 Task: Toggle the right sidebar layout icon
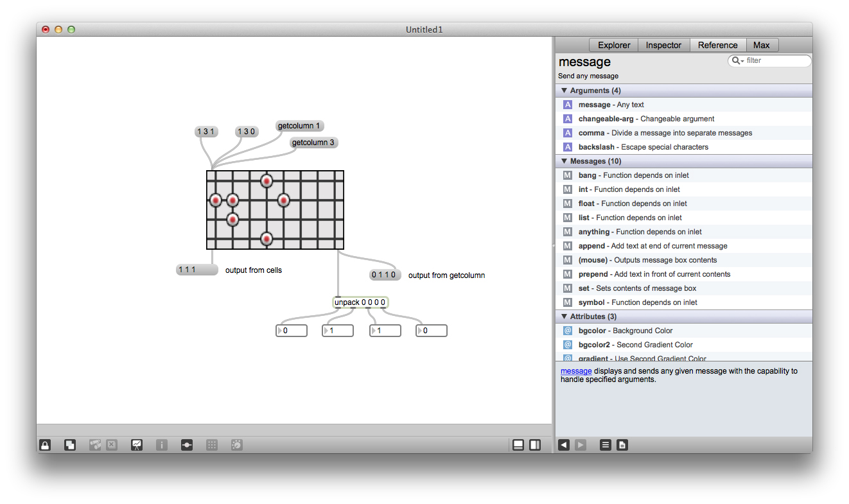click(x=535, y=444)
